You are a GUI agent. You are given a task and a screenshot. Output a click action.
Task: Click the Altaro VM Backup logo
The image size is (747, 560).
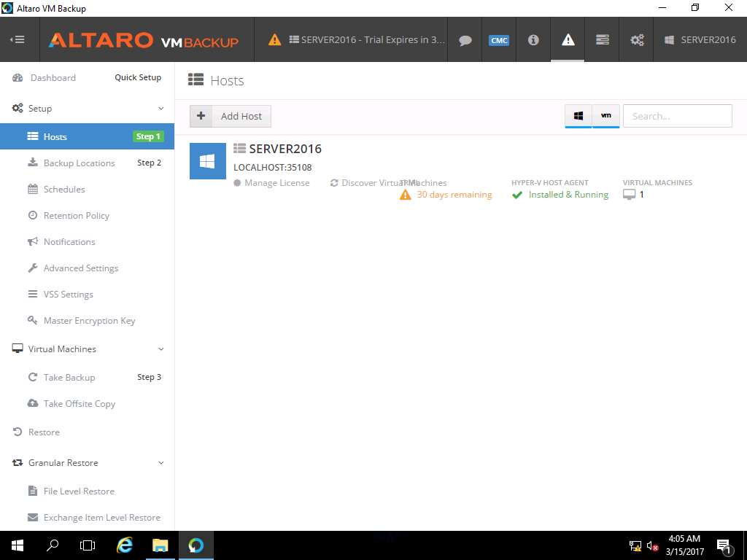pyautogui.click(x=144, y=40)
